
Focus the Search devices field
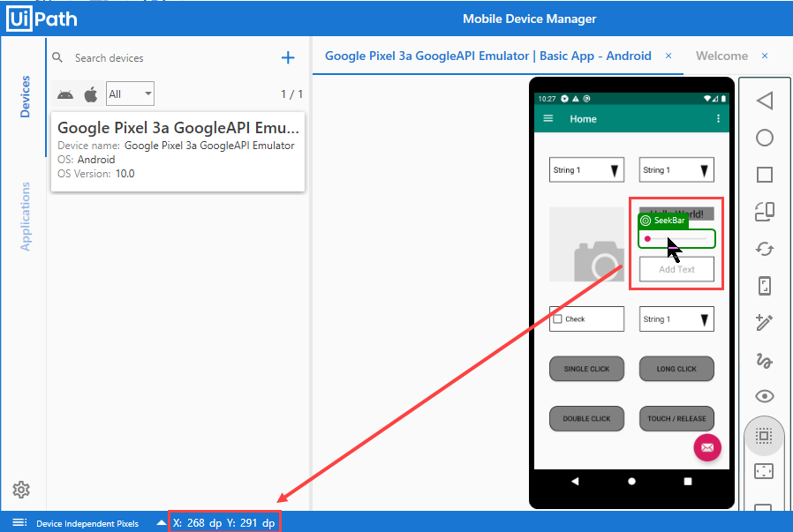point(172,58)
